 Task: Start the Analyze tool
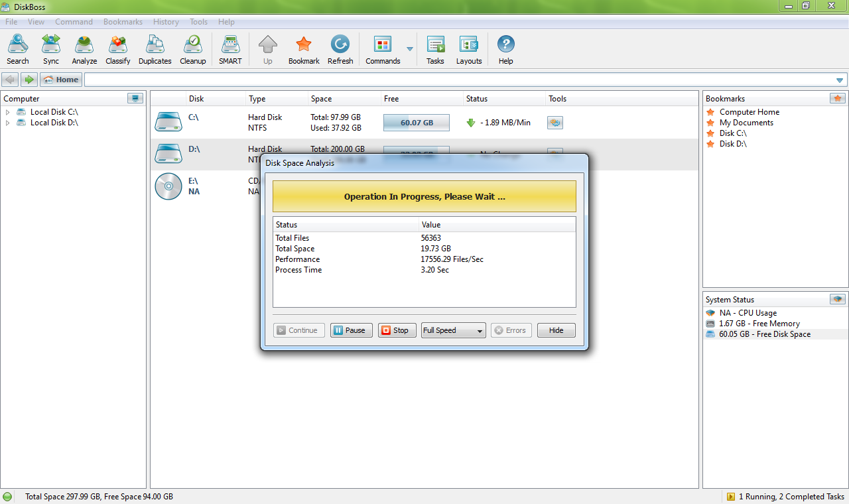[84, 50]
